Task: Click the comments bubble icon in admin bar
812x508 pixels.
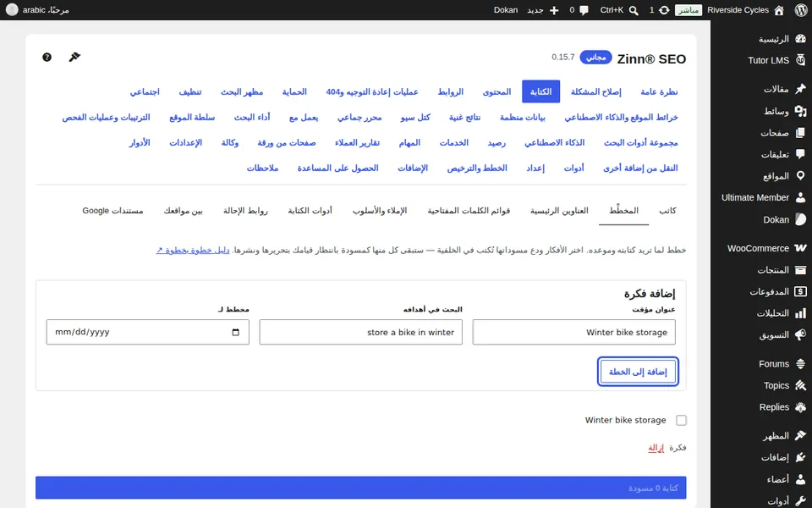Action: [x=584, y=10]
